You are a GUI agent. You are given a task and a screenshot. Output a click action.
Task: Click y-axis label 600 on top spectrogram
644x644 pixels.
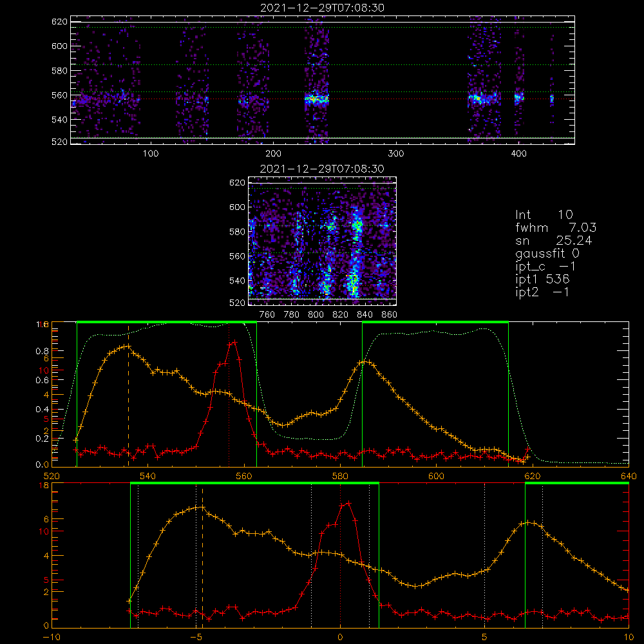[x=59, y=46]
